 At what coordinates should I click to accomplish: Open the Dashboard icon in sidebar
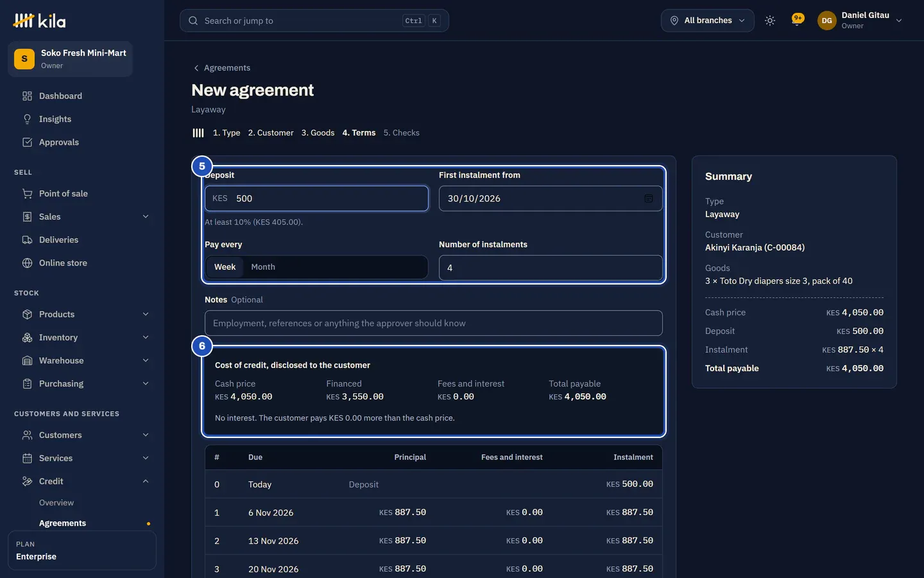pos(27,96)
